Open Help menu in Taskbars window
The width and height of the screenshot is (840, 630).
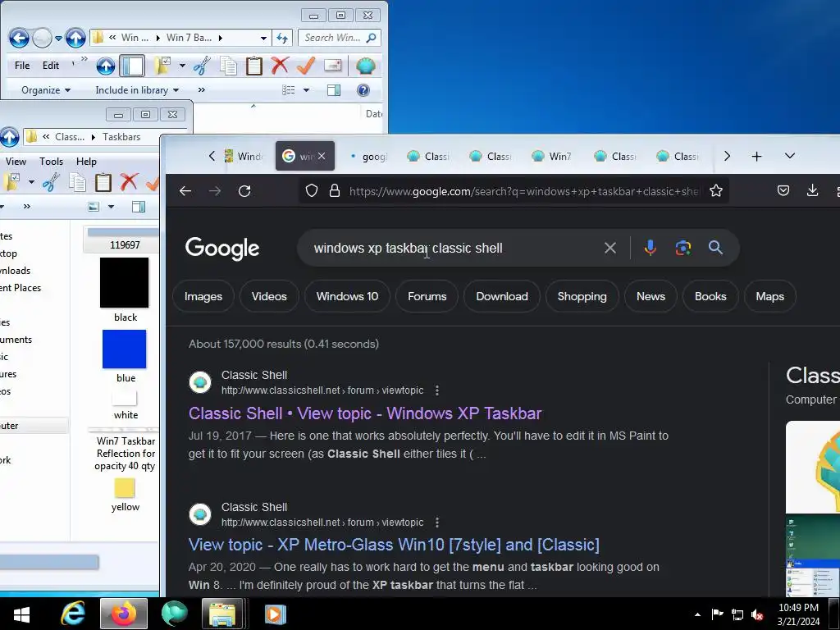pos(86,162)
